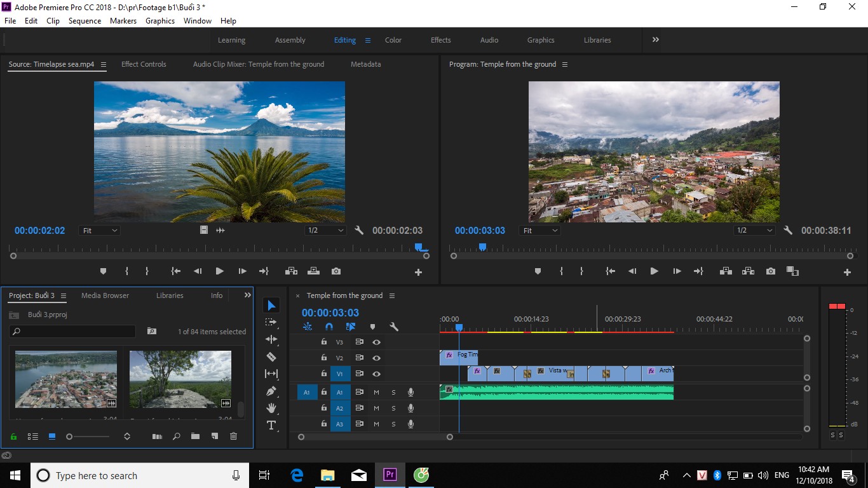Switch to the Color workspace
This screenshot has height=488, width=868.
(393, 40)
